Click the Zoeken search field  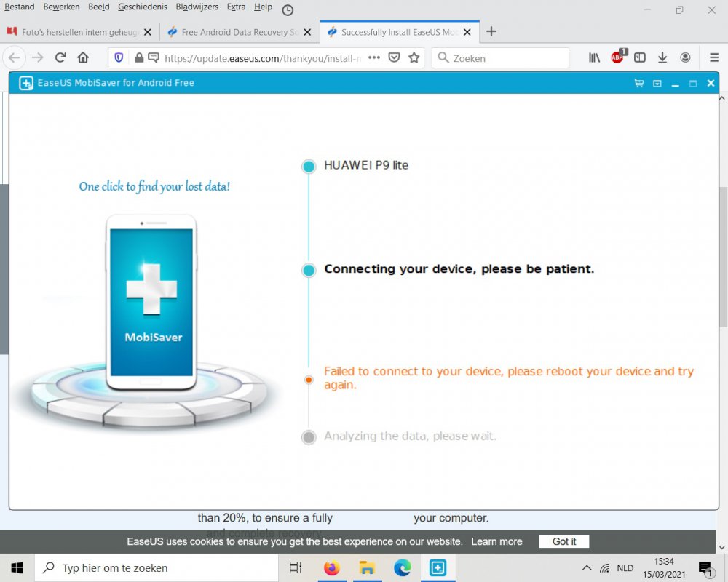501,58
